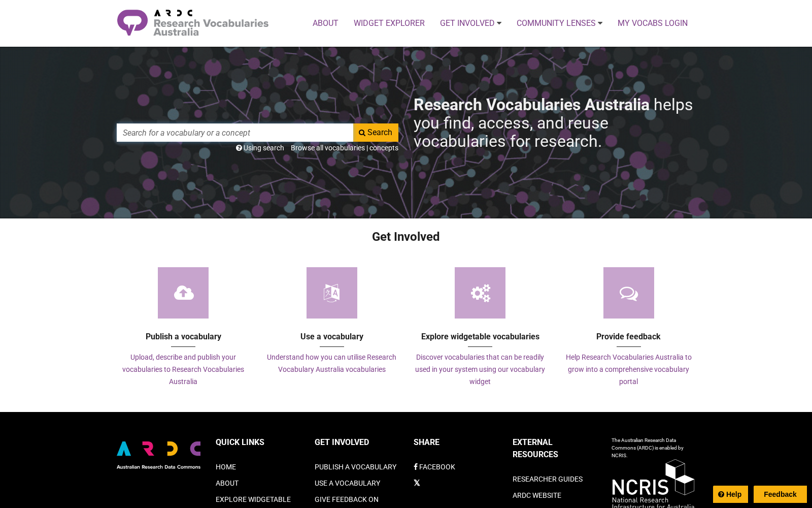The height and width of the screenshot is (508, 812).
Task: Open the Provide feedback speech bubbles icon
Action: (629, 293)
